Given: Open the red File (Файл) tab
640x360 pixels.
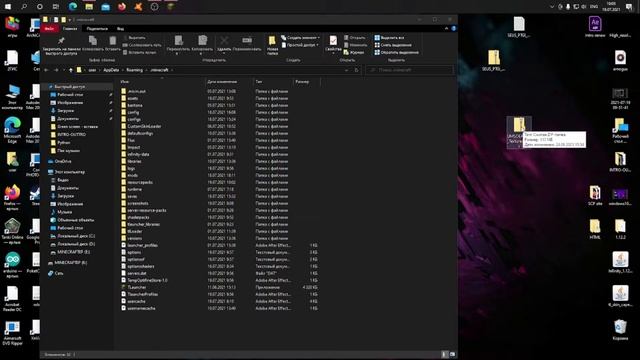Looking at the screenshot, I should pos(49,29).
